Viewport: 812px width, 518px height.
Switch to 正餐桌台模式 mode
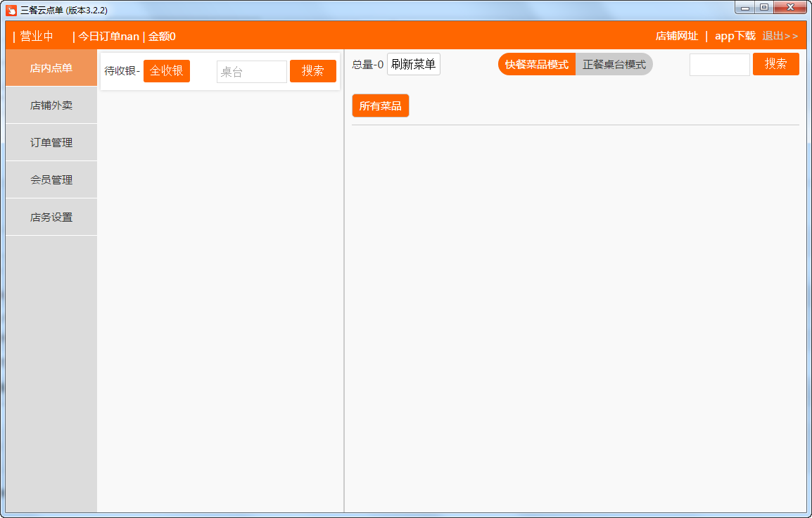pyautogui.click(x=614, y=65)
